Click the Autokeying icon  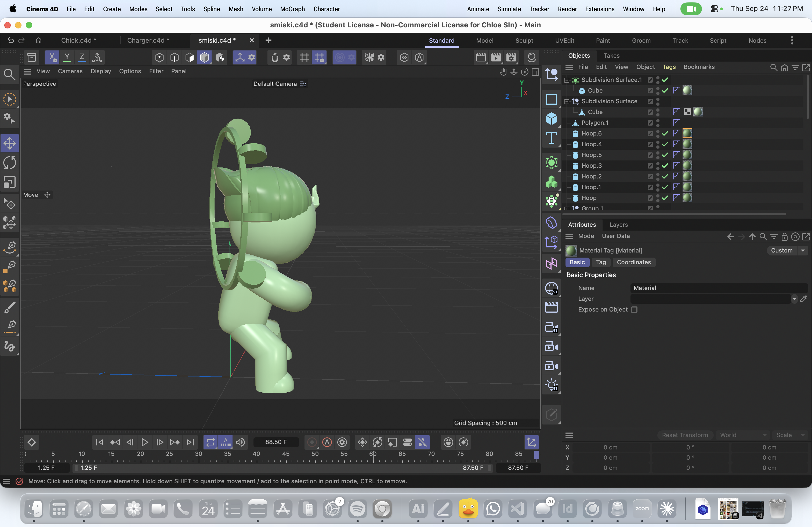(x=327, y=442)
